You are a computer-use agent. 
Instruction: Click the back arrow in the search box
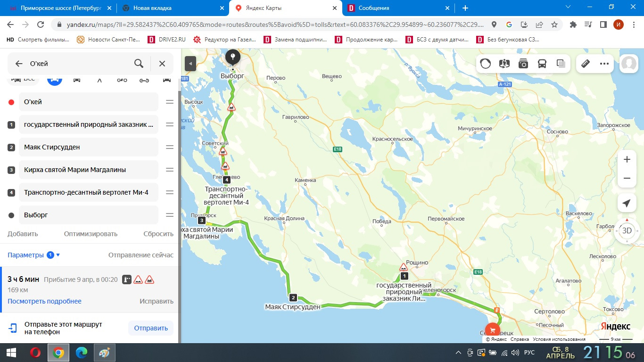(19, 64)
